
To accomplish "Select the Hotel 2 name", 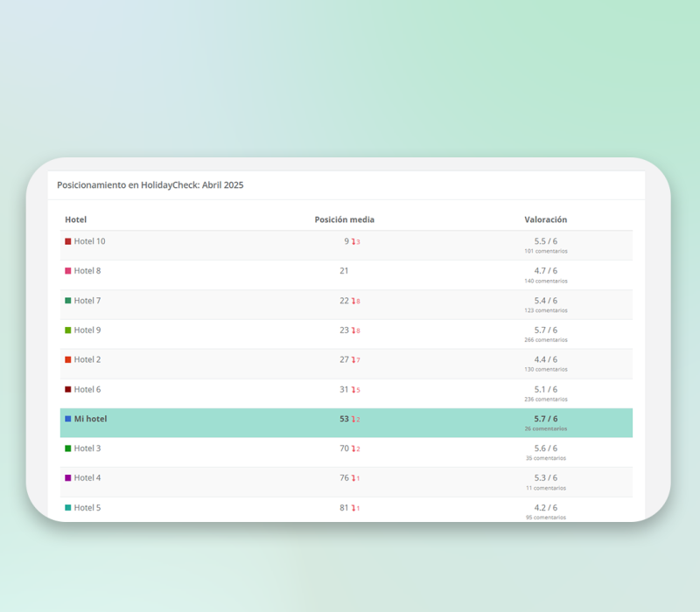I will (x=87, y=359).
